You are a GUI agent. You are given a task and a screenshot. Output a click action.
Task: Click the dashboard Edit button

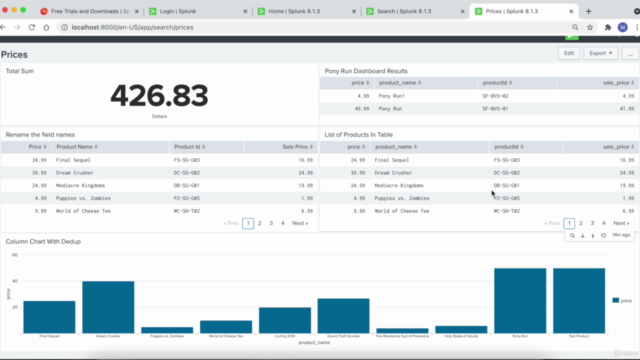coord(569,53)
